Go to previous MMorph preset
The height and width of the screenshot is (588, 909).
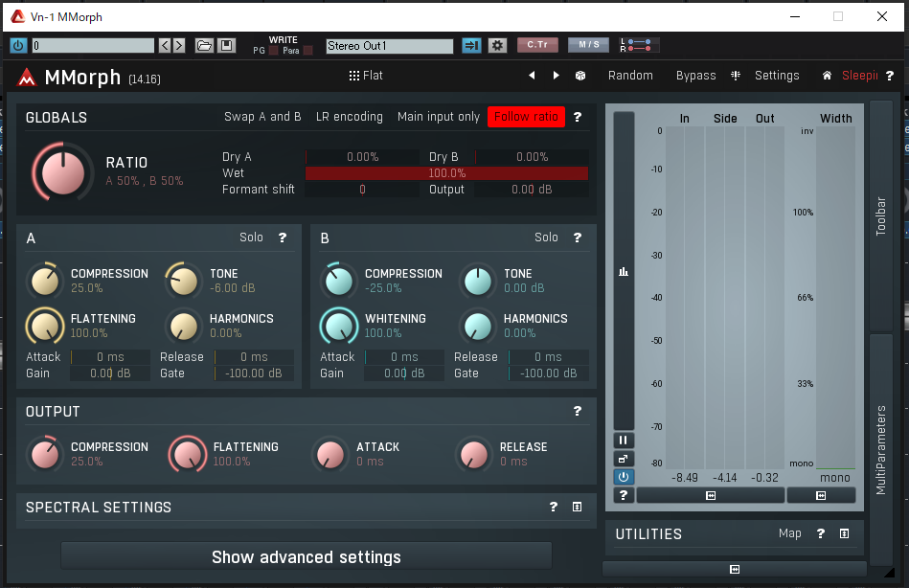[532, 76]
